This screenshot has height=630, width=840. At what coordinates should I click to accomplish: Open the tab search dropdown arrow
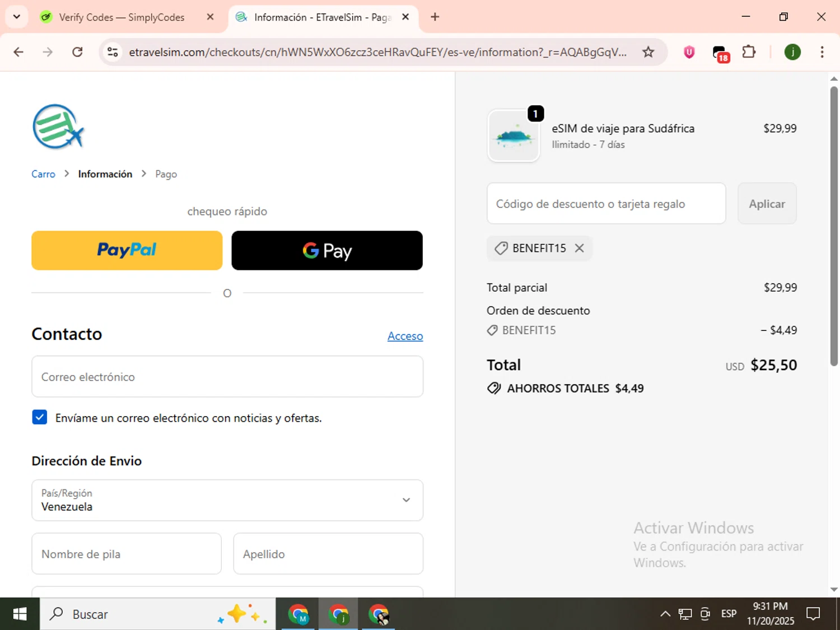pos(16,17)
